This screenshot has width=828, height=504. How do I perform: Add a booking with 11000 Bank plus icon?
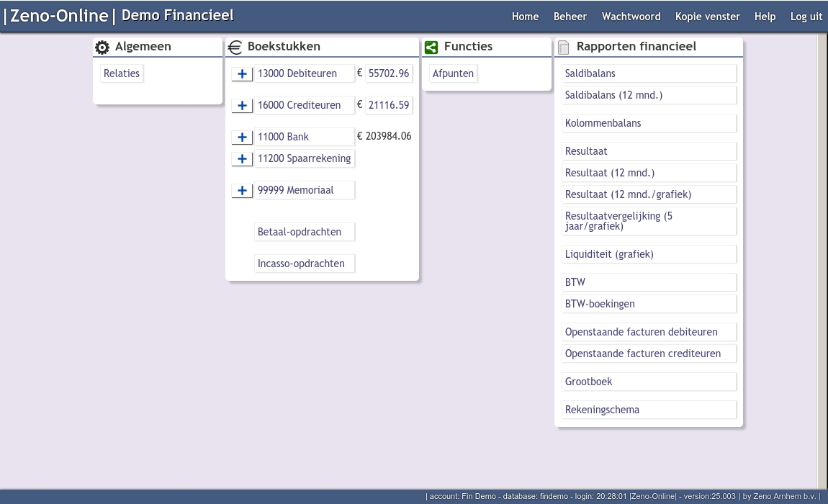[242, 137]
